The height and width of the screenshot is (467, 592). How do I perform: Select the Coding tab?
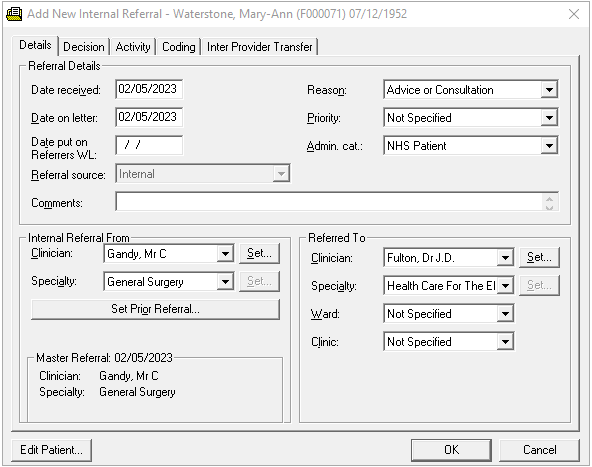coord(179,47)
